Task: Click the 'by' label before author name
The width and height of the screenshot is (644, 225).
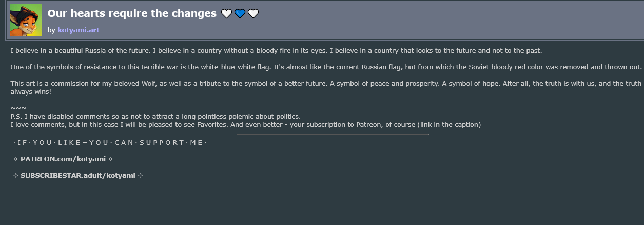Action: coord(51,30)
